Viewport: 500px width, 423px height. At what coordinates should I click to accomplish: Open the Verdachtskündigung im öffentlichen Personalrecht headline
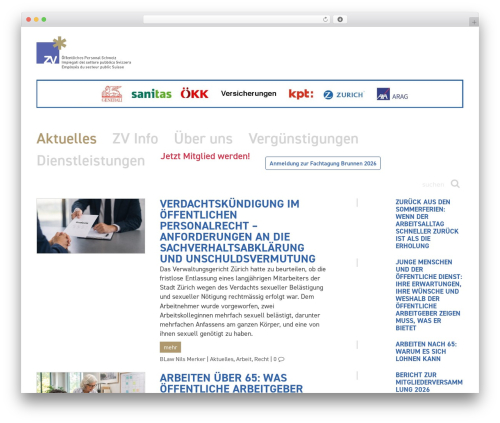click(x=238, y=231)
